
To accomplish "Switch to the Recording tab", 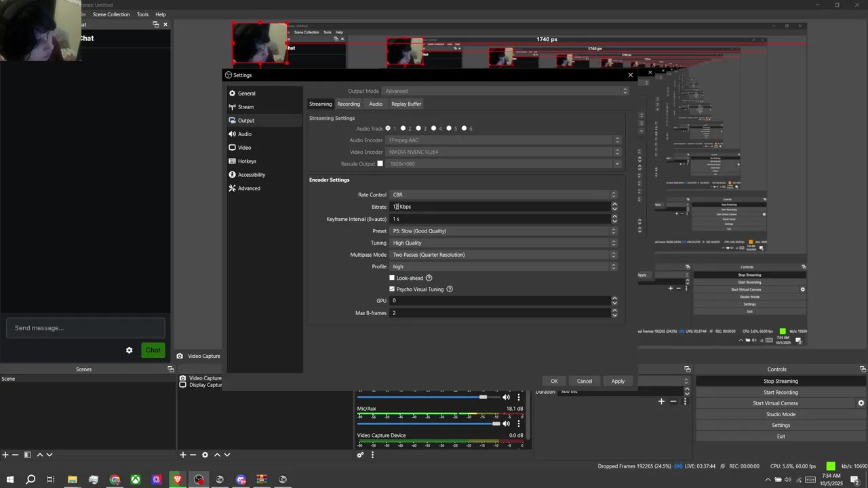I will point(349,104).
